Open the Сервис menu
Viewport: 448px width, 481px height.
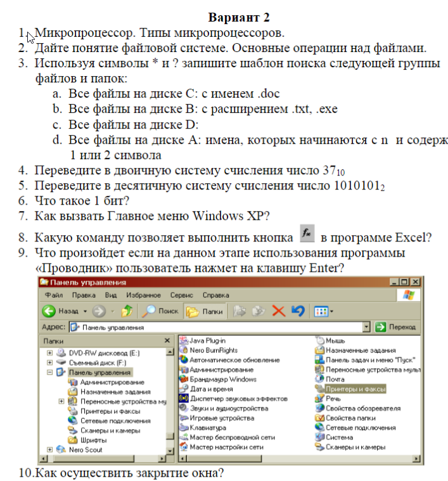[x=181, y=295]
